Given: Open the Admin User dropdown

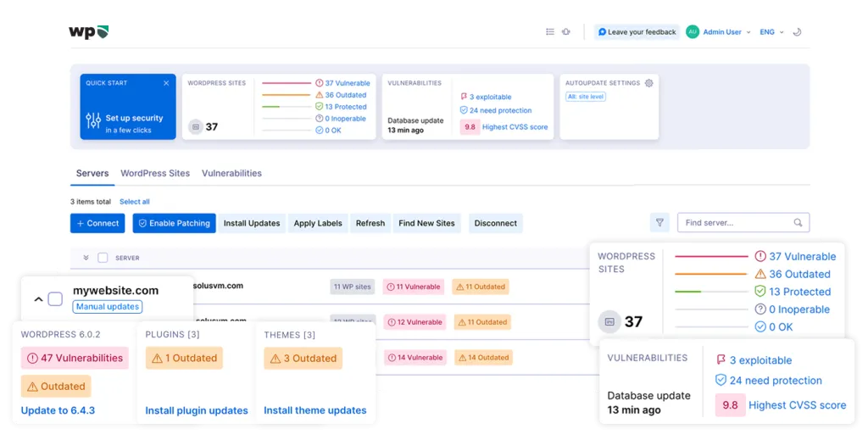Looking at the screenshot, I should pyautogui.click(x=726, y=32).
